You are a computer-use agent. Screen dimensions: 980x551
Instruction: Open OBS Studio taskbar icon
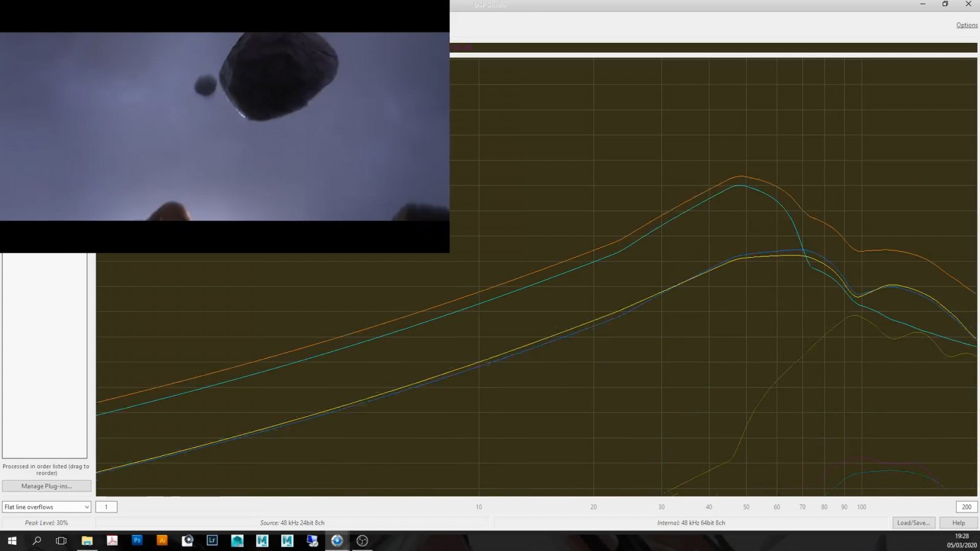point(362,541)
